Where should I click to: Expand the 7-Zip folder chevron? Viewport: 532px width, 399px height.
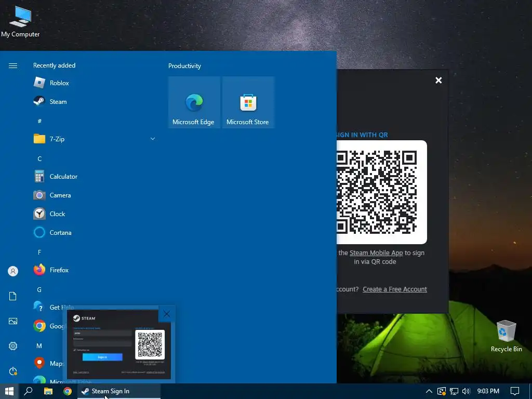[x=153, y=139]
